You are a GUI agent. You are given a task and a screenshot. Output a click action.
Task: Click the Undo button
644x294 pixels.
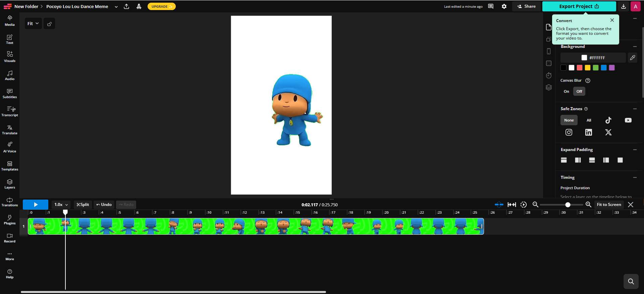[x=104, y=205]
